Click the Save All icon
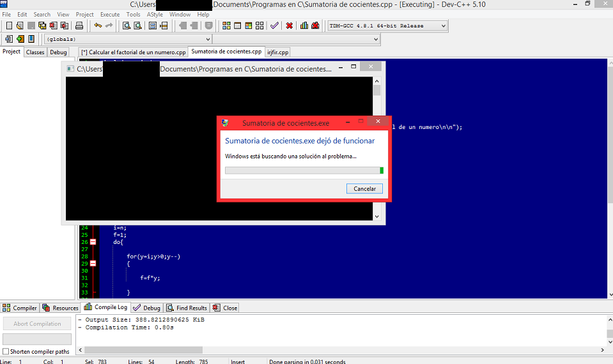Screen dimensions: 613x364 pos(42,26)
